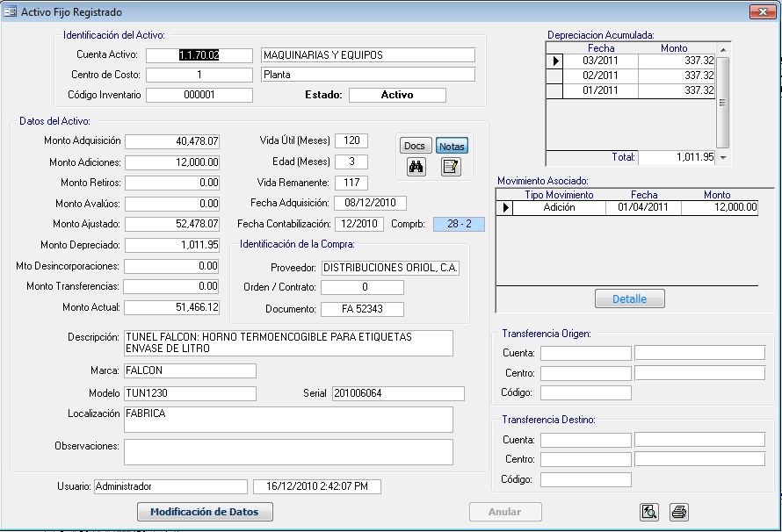Screen dimensions: 782x532
Task: Close the Activo Fijo Registrado window
Action: pyautogui.click(x=761, y=12)
